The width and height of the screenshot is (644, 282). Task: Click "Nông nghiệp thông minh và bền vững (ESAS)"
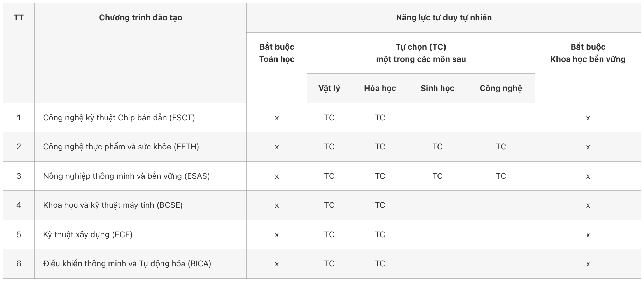click(126, 176)
